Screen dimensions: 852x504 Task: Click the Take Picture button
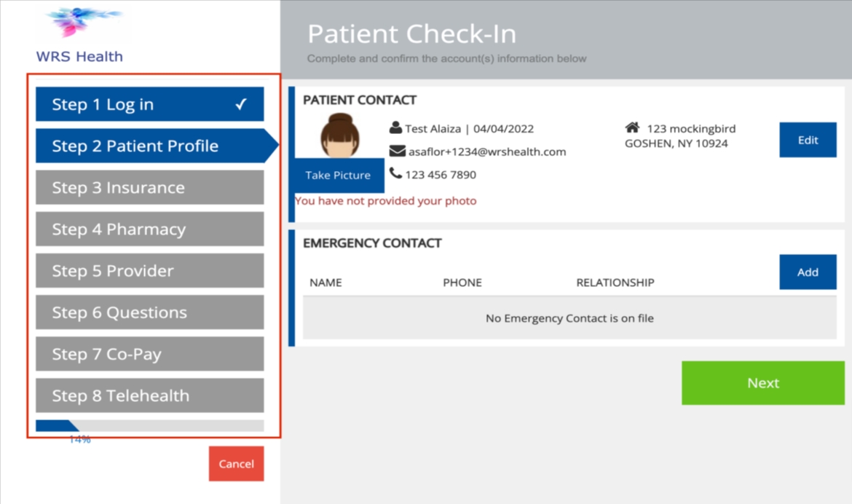click(x=338, y=175)
